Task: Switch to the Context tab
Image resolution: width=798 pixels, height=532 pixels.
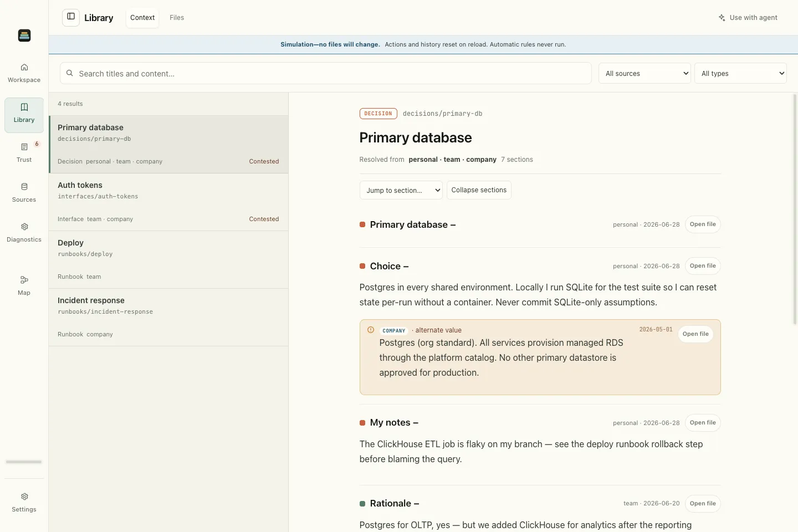Action: coord(142,18)
